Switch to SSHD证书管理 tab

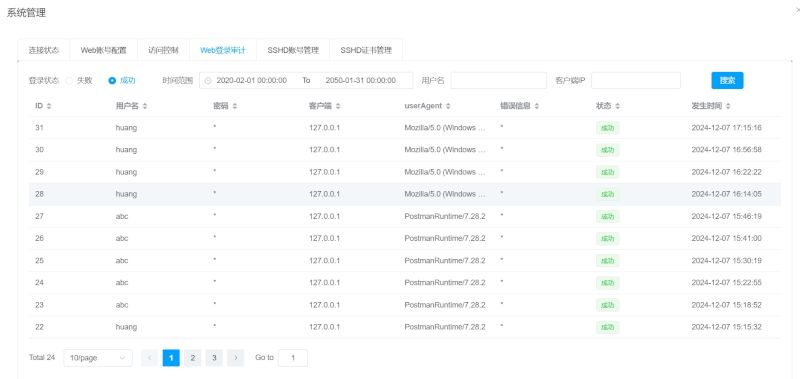point(366,50)
